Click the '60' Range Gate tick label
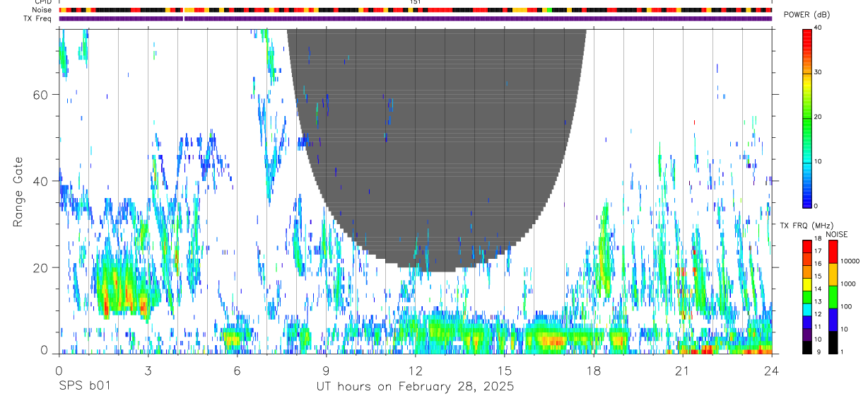 coord(42,95)
